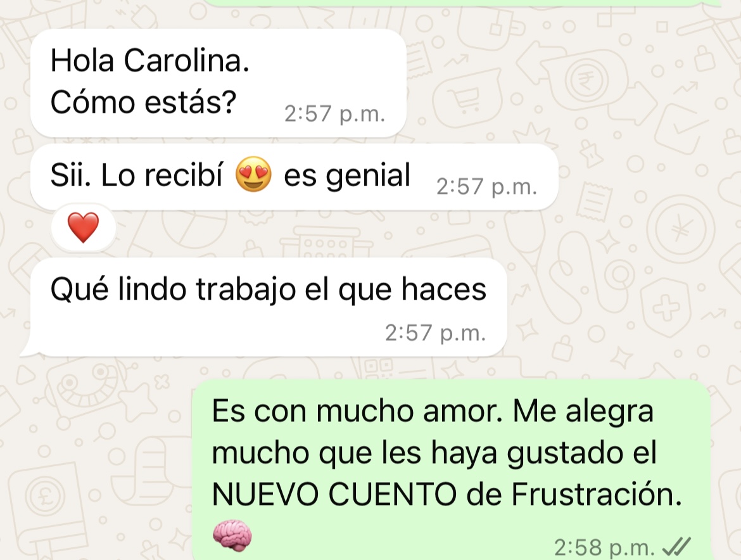
Task: Tap the text 'Cómo estás?'
Action: pyautogui.click(x=143, y=102)
